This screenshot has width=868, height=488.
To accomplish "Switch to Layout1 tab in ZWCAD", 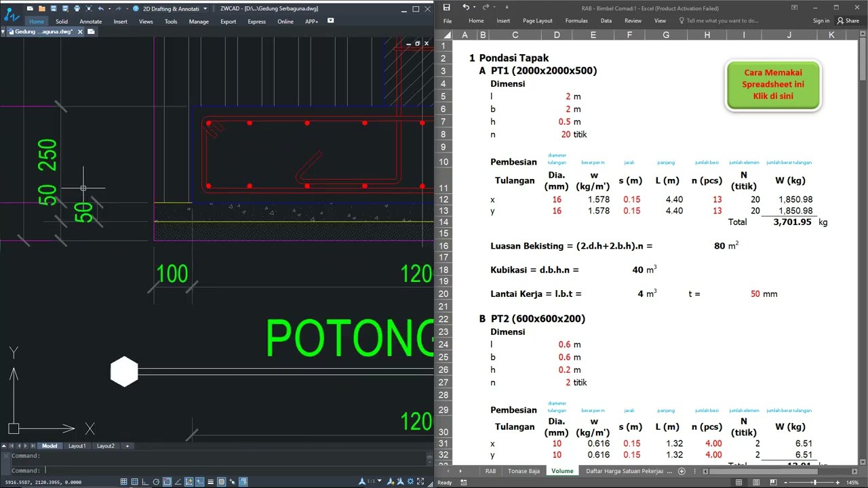I will tap(77, 446).
